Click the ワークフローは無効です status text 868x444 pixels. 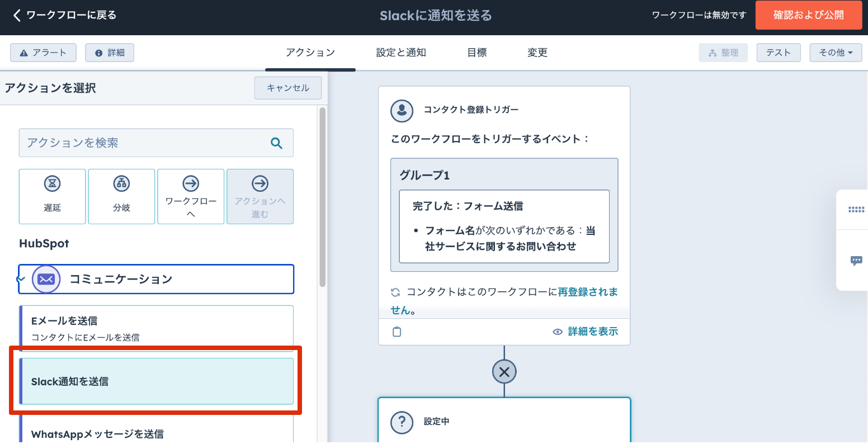coord(699,15)
